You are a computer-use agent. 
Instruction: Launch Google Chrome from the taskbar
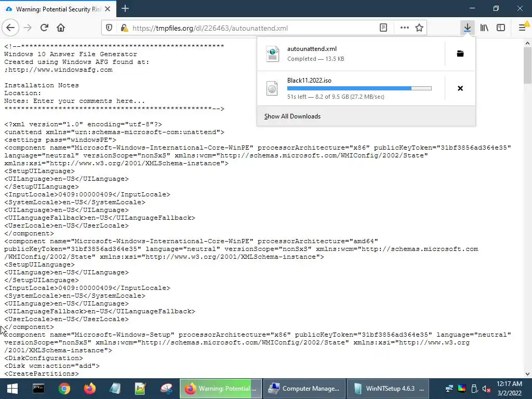[x=64, y=389]
